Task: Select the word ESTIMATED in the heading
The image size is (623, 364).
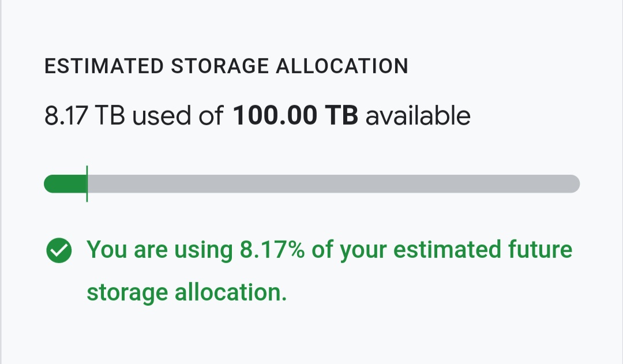Action: [x=104, y=66]
